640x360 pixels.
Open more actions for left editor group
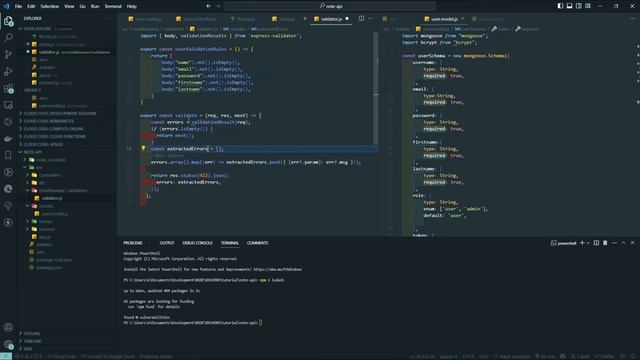pos(371,18)
